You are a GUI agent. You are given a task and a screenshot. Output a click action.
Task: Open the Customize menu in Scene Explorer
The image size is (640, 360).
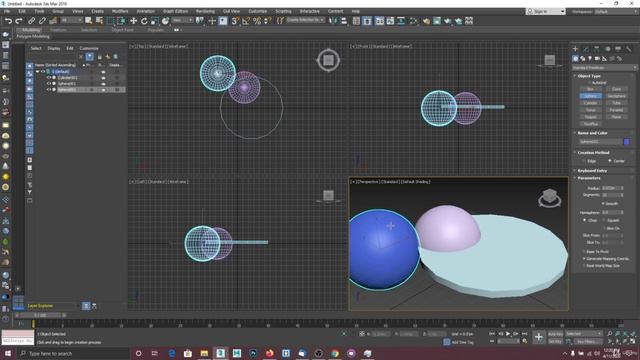tap(89, 48)
